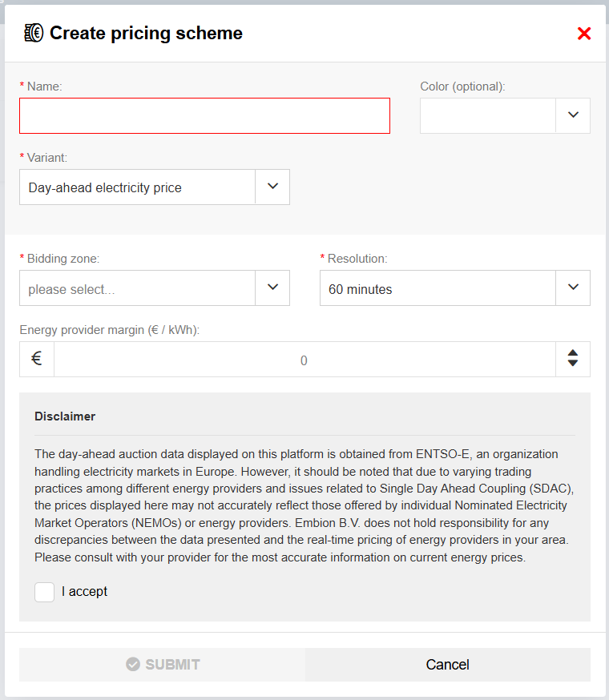Click the checkmark icon on the Submit button
Screen dimensions: 609x700
tap(133, 665)
